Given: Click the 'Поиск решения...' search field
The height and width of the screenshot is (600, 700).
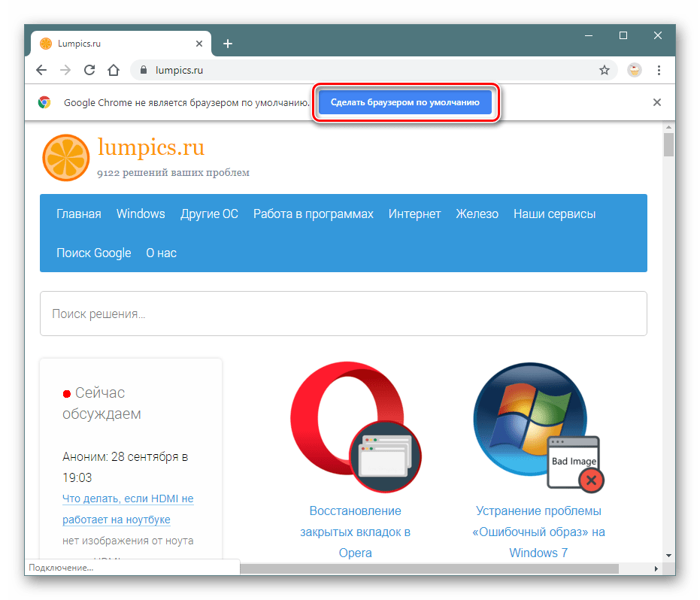Looking at the screenshot, I should 343,314.
